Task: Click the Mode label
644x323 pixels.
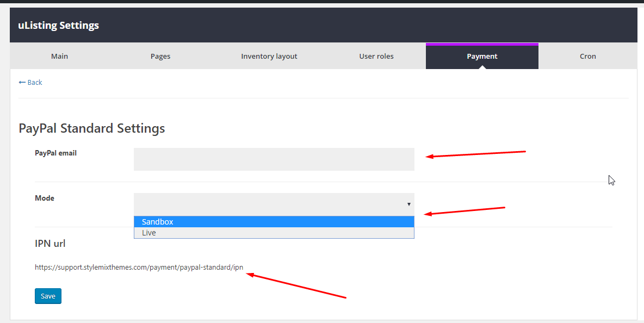Action: [x=45, y=198]
